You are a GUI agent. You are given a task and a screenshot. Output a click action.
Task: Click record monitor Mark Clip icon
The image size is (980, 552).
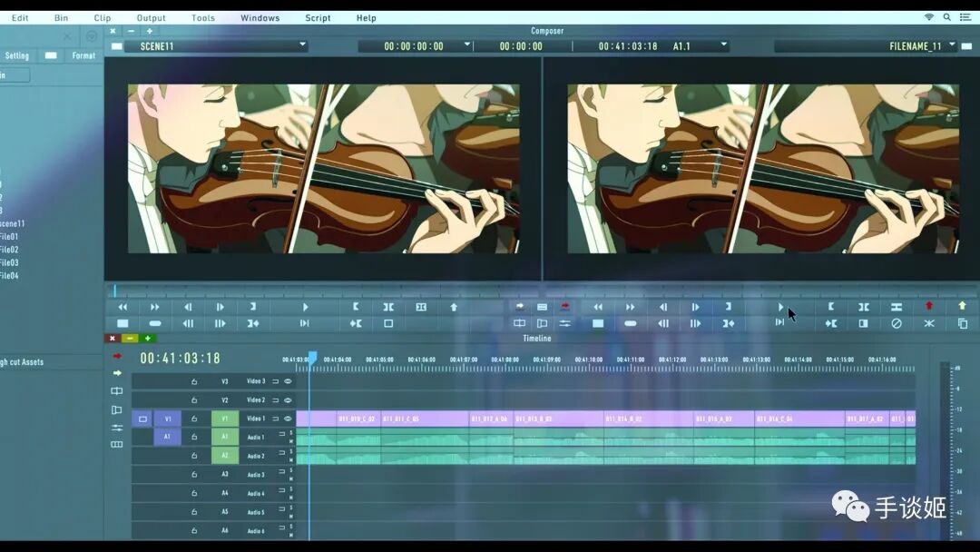coord(863,307)
